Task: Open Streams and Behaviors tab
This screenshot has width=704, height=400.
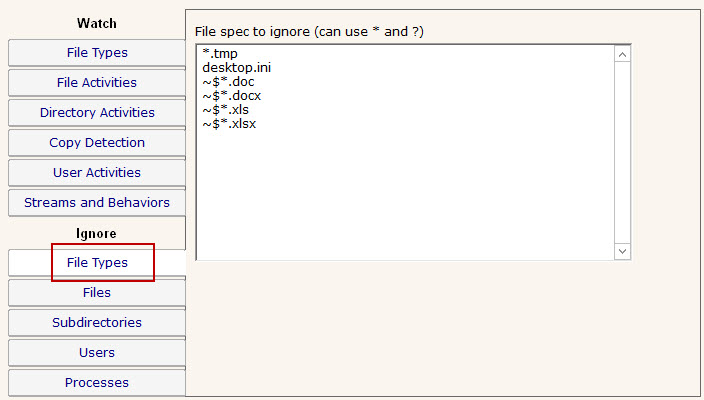Action: 97,203
